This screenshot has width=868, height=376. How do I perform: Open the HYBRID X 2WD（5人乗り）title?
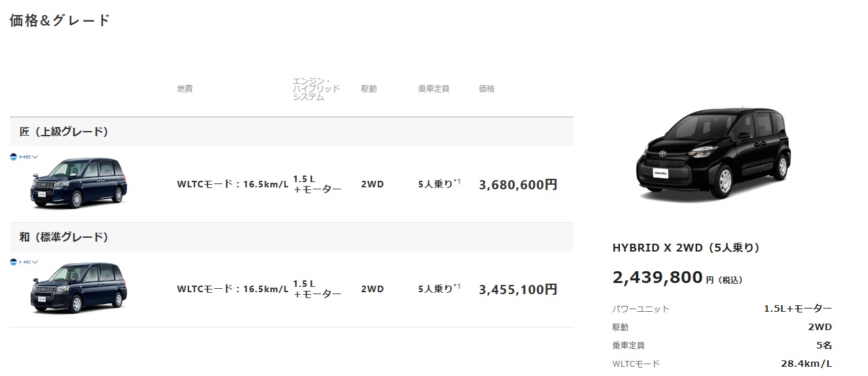[x=686, y=248]
